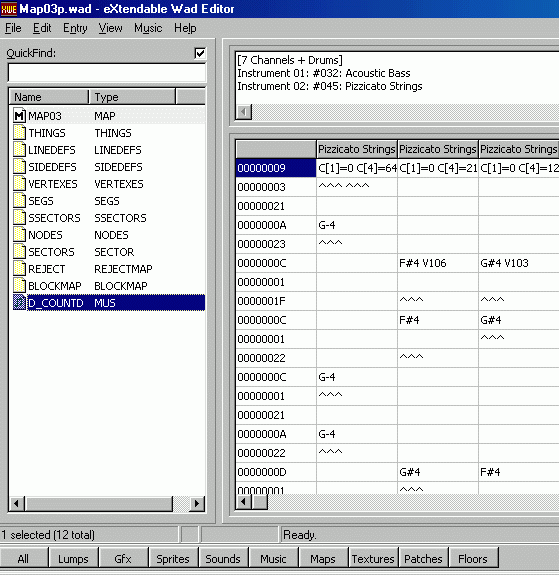Click the D_COUNTD music entry icon
The image size is (559, 575).
pos(19,303)
